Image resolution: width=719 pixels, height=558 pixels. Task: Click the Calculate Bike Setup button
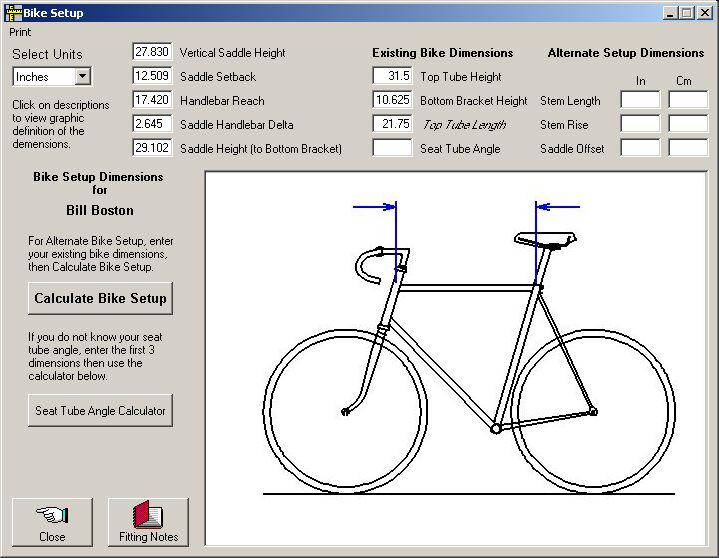(x=100, y=298)
